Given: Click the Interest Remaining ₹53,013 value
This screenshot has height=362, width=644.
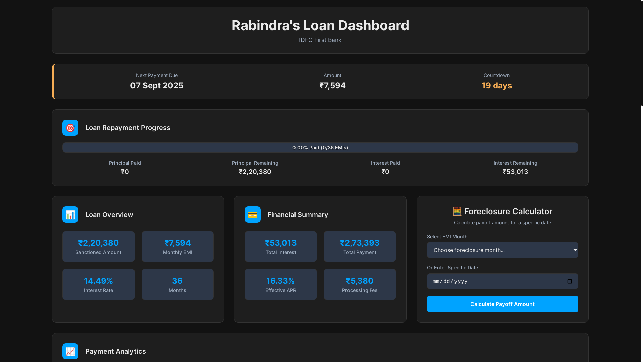Looking at the screenshot, I should coord(516,172).
